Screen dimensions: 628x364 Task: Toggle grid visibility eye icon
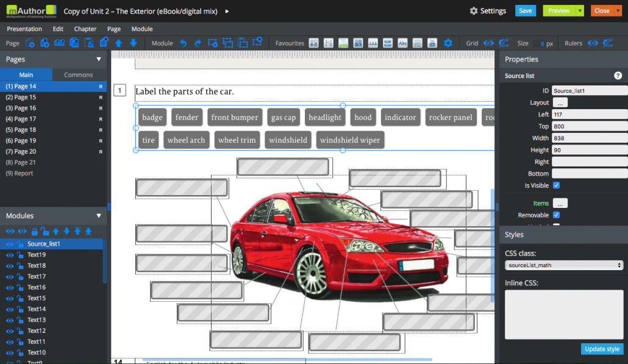488,43
